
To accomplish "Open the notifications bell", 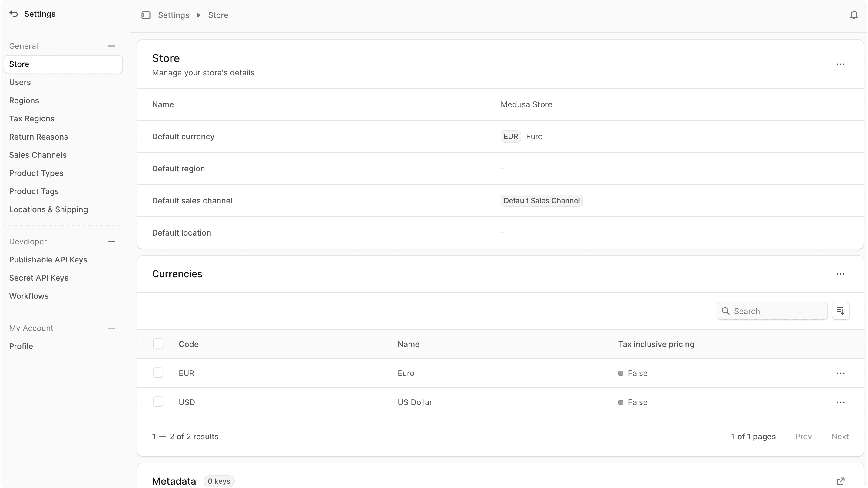I will pyautogui.click(x=853, y=15).
